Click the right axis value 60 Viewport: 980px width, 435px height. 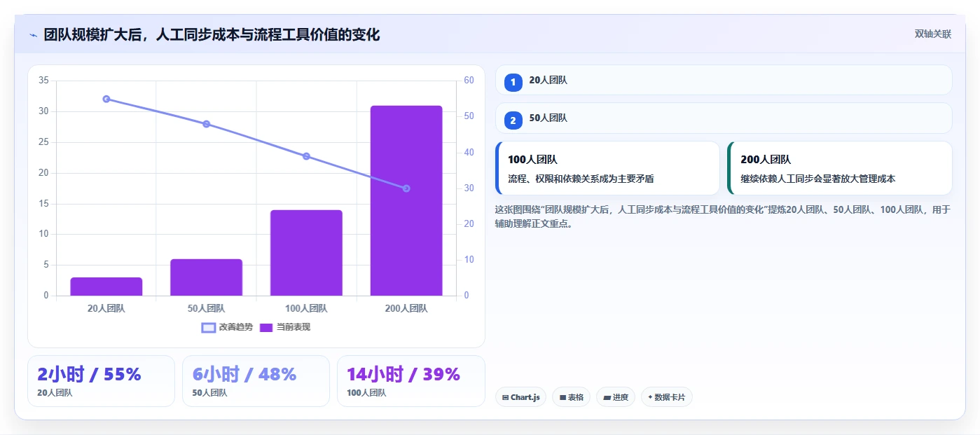point(469,81)
